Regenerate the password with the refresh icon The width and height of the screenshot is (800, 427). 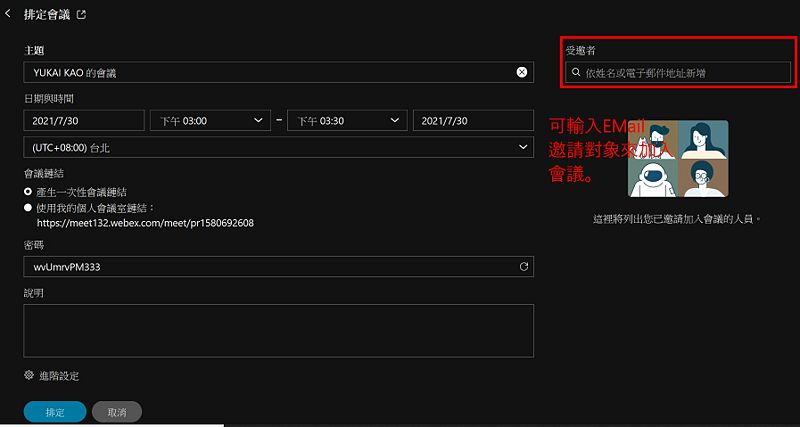[x=523, y=266]
